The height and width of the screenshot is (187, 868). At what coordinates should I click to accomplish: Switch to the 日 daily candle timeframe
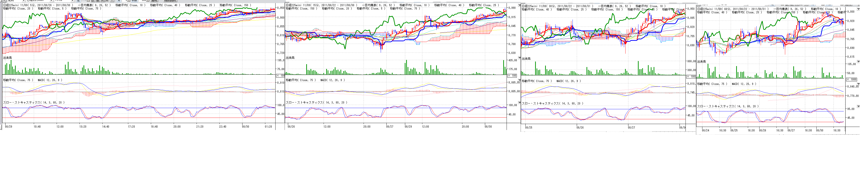pyautogui.click(x=93, y=1)
